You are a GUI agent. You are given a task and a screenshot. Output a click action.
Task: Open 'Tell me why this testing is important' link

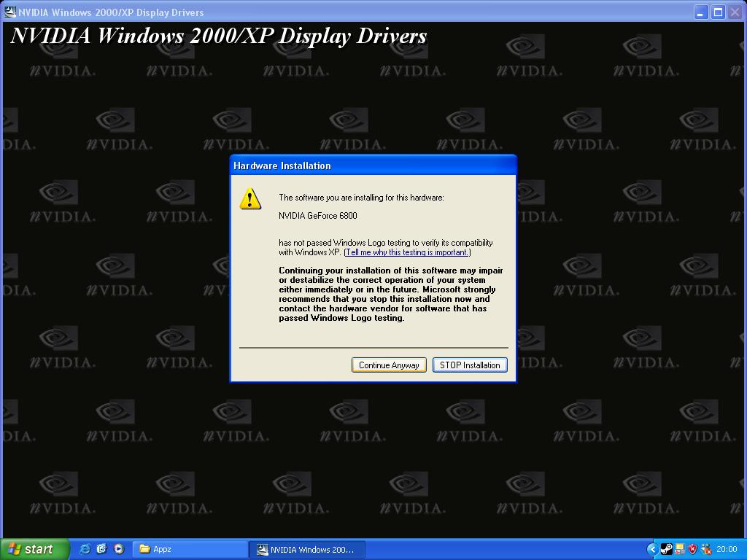406,252
